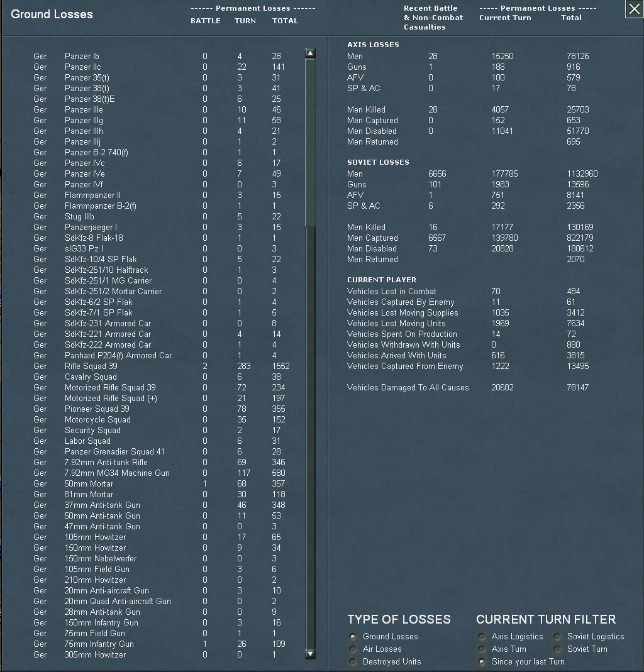Click the list scroll down arrow
Viewport: 644px width, 672px height.
click(x=310, y=654)
